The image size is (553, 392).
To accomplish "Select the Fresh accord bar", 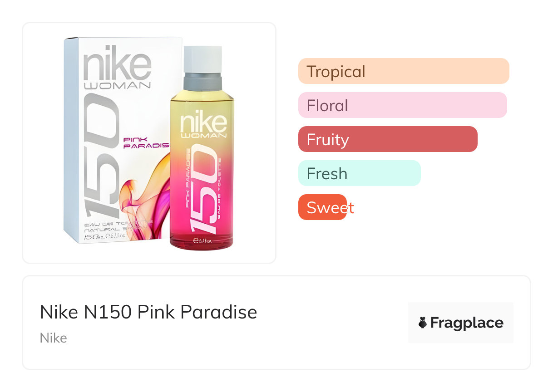I will (359, 173).
